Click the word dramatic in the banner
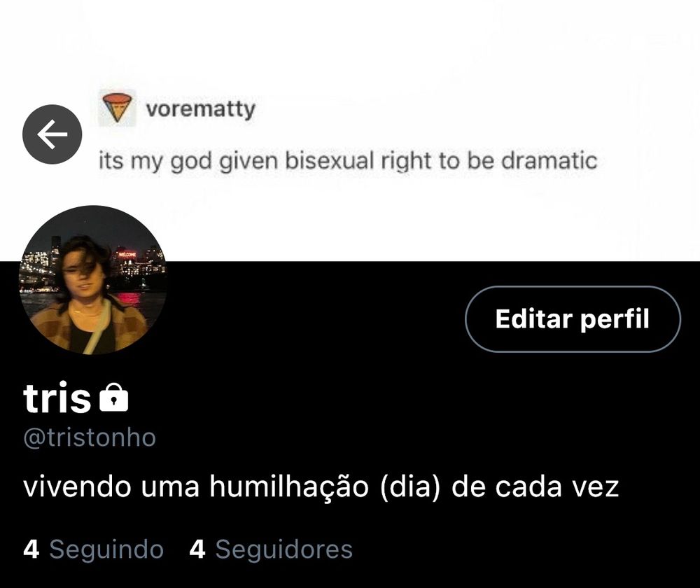This screenshot has height=588, width=700. 549,161
